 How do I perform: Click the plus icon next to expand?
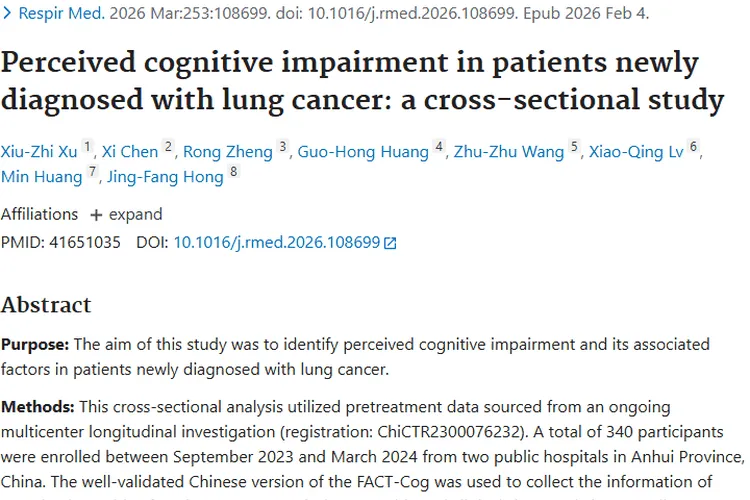tap(96, 215)
